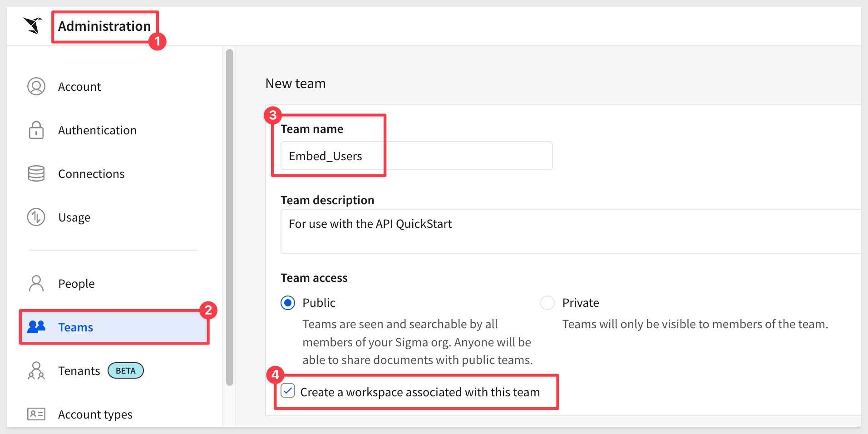The width and height of the screenshot is (868, 434).
Task: Select the Public team access option
Action: [288, 303]
